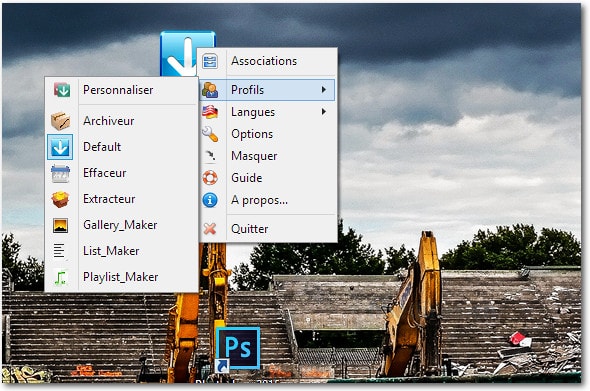This screenshot has width=590, height=391.
Task: Activate the highlighted Default profile icon
Action: 60,147
